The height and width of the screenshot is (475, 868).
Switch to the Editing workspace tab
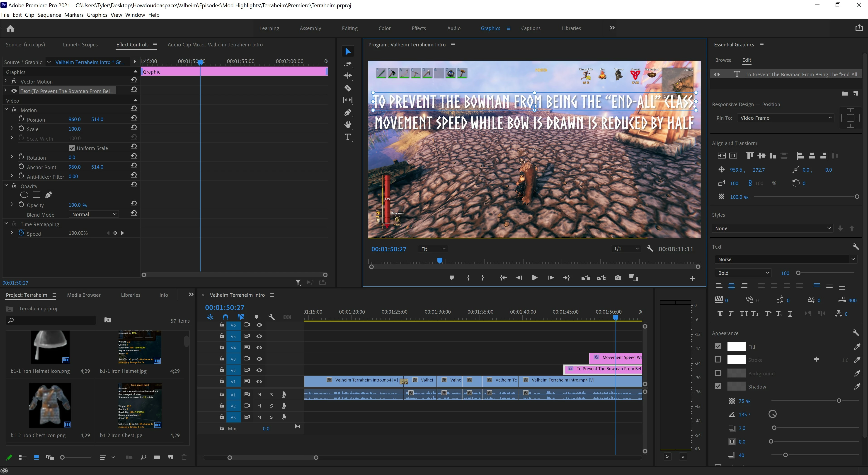click(349, 28)
